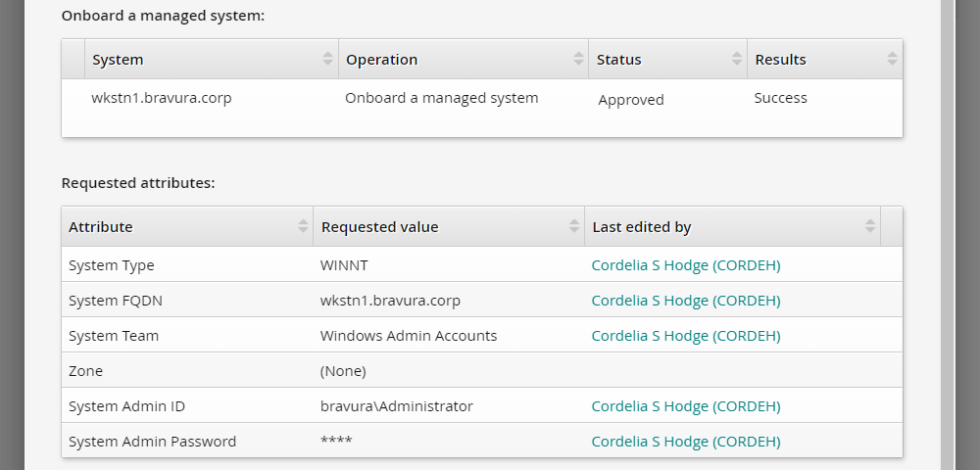This screenshot has width=980, height=470.
Task: Click the vertical scrollbar on the right edge
Action: pyautogui.click(x=949, y=235)
